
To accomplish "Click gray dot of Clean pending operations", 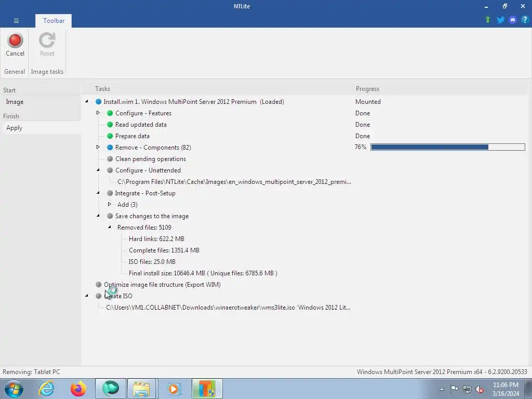I will click(x=110, y=159).
